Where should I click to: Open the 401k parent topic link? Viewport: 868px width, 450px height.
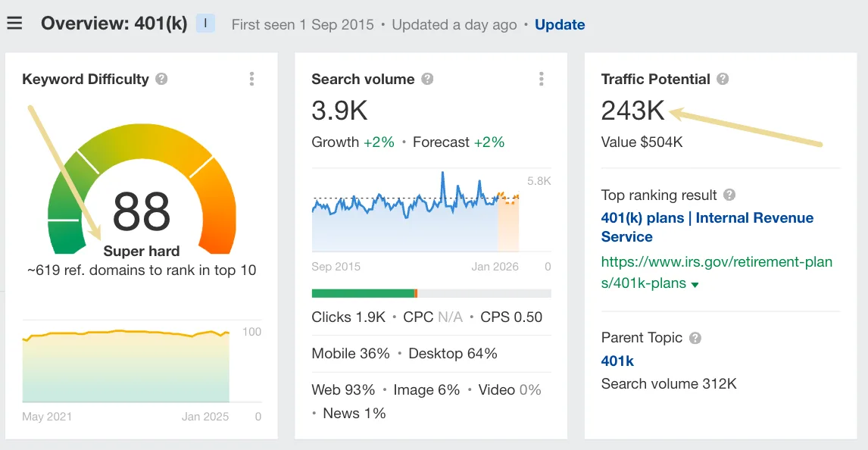(x=617, y=361)
